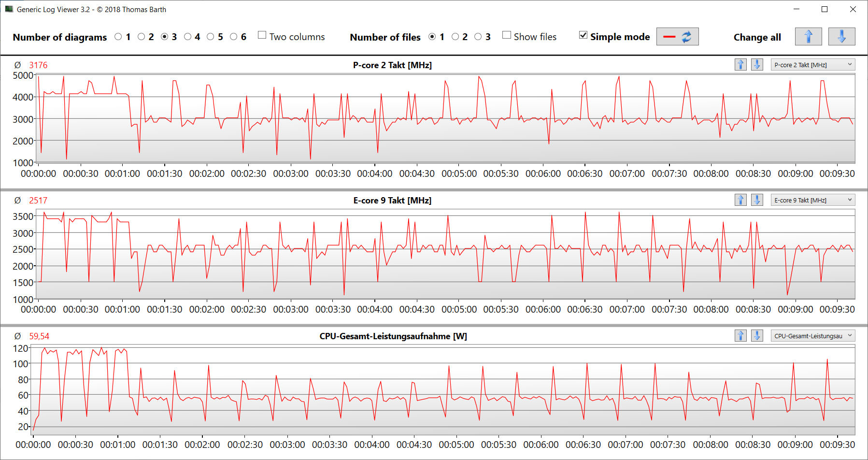The image size is (868, 460).
Task: Click up arrow for CPU-Gesamt-Leistungsaufnahme diagram
Action: (x=740, y=336)
